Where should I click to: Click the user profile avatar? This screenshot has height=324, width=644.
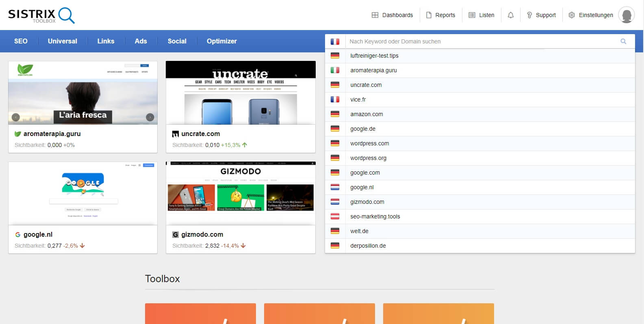[626, 15]
